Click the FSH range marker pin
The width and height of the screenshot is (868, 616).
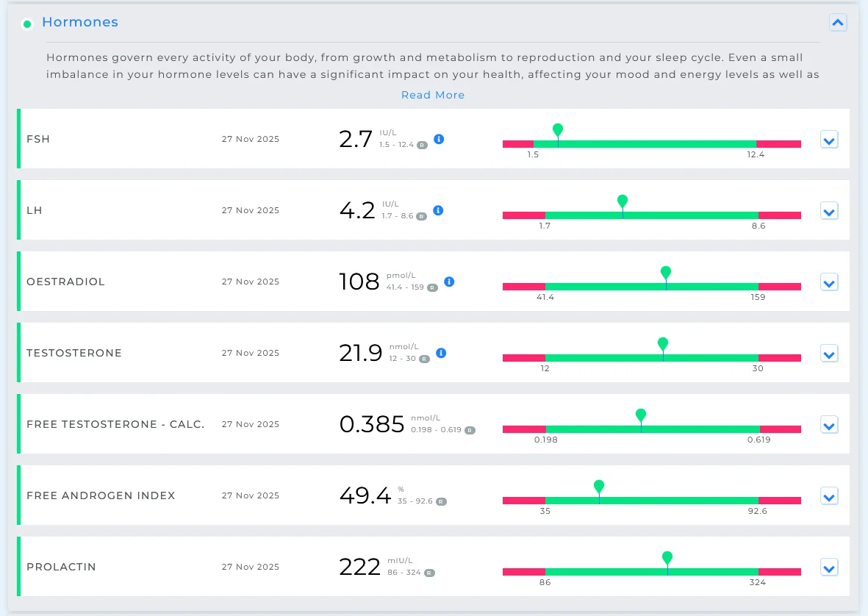pyautogui.click(x=558, y=131)
